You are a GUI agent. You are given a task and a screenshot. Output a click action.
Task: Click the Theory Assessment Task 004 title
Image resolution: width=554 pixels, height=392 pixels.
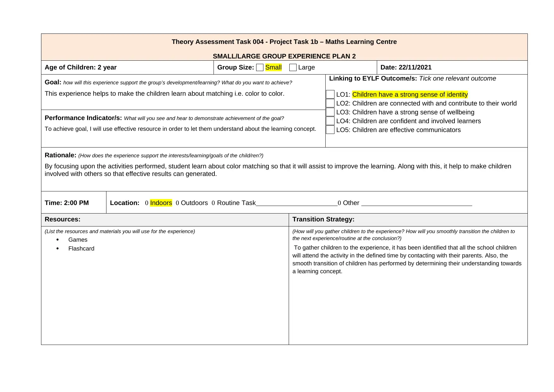(x=284, y=42)
